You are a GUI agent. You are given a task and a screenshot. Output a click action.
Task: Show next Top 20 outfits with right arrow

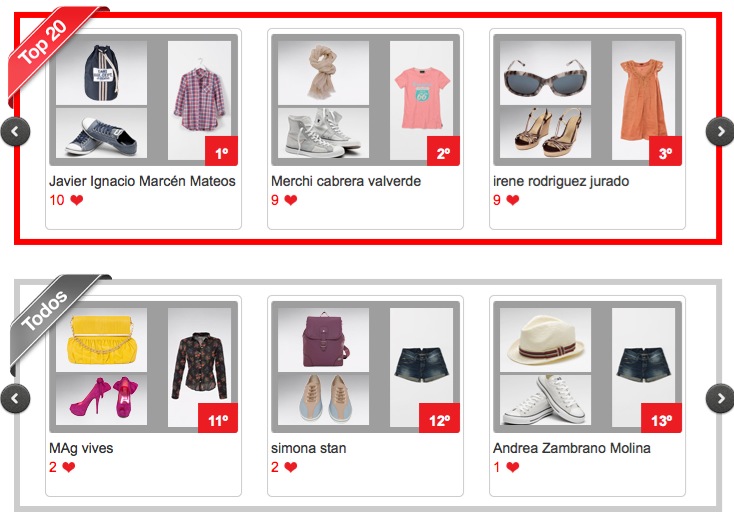click(720, 131)
